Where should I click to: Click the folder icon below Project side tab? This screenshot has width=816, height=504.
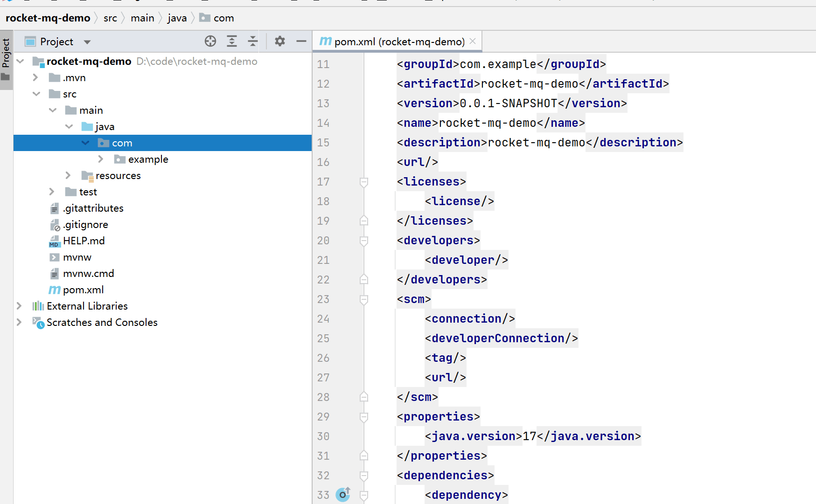(6, 77)
